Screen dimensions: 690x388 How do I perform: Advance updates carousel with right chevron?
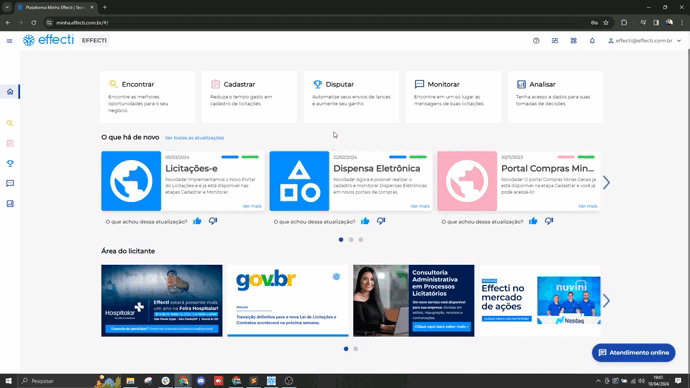tap(606, 182)
